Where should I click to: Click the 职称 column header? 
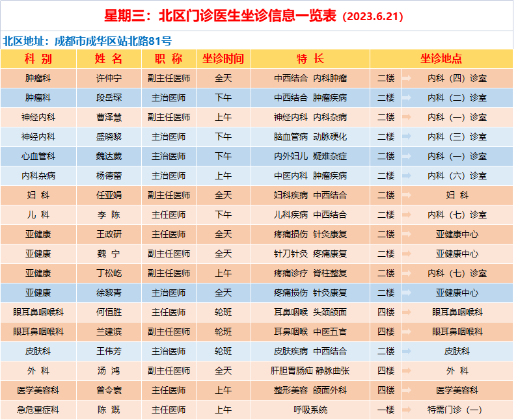point(169,59)
